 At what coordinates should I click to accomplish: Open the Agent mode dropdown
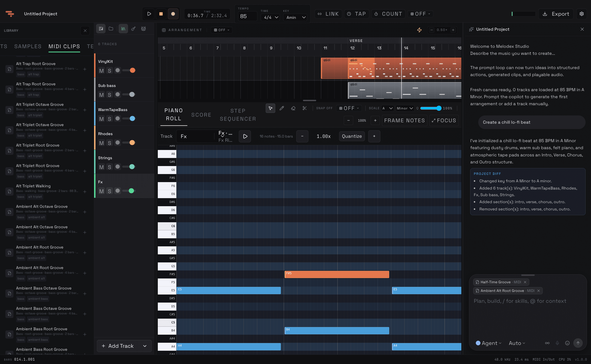point(488,343)
